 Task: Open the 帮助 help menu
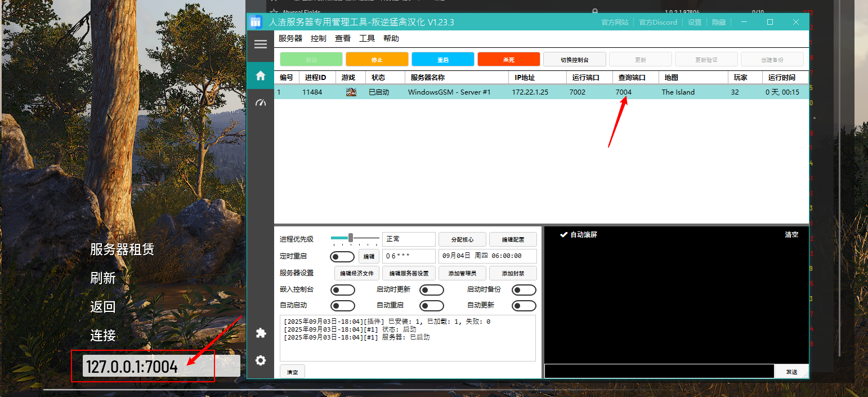392,38
